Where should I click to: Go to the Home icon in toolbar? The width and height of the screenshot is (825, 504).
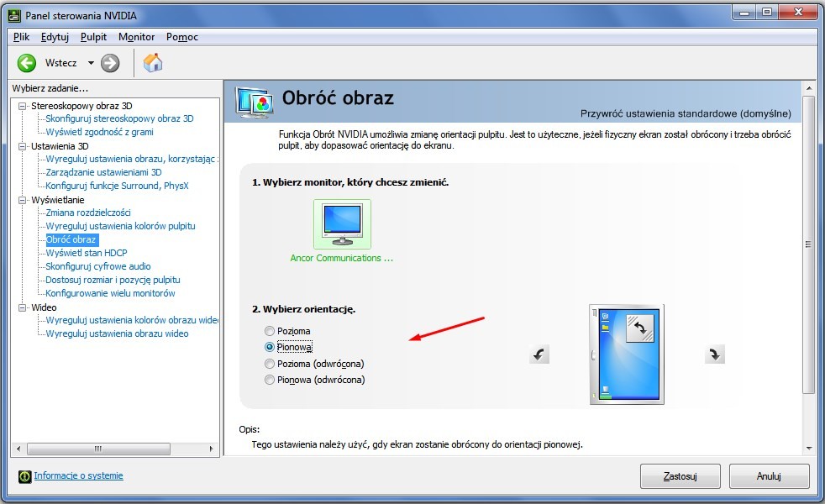[x=153, y=63]
